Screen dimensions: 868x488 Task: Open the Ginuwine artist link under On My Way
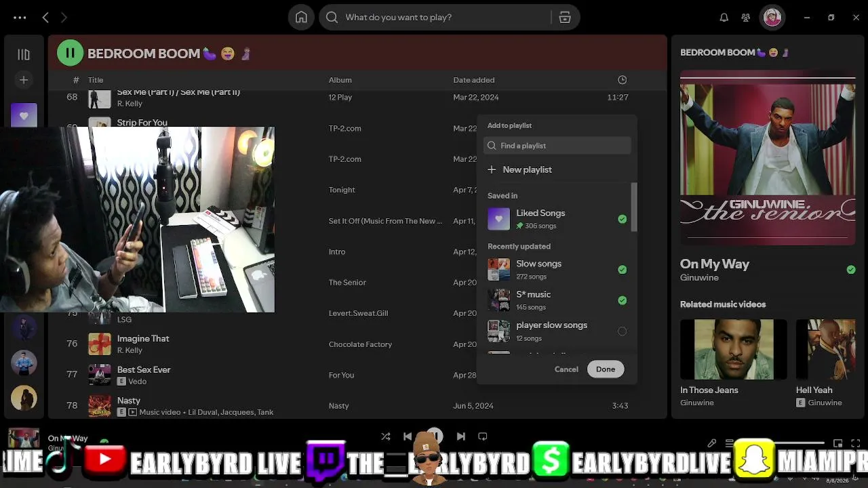(699, 278)
